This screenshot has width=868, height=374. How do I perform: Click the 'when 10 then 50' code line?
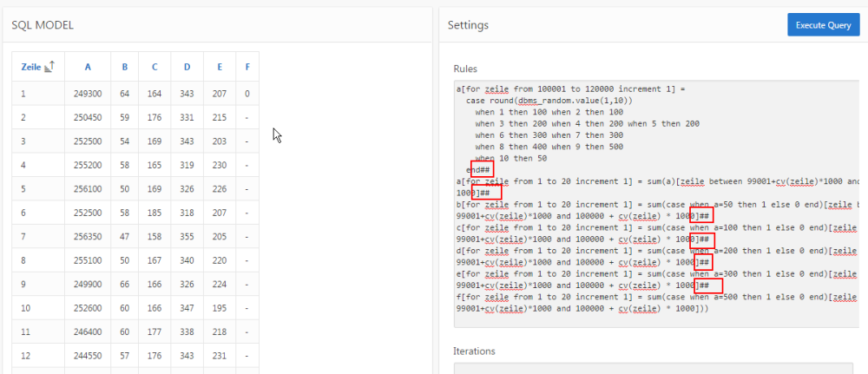coord(511,158)
